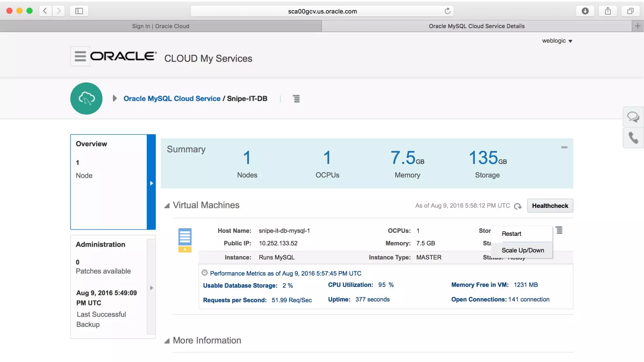644x362 pixels.
Task: Collapse the Summary panel with minus icon
Action: pos(564,147)
